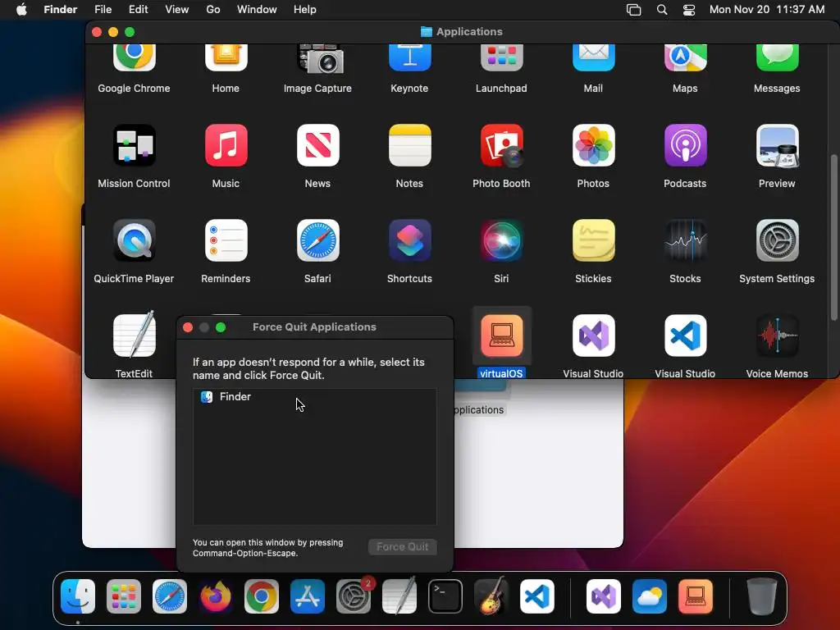This screenshot has height=630, width=840.
Task: Open the Edit menu
Action: tap(138, 10)
